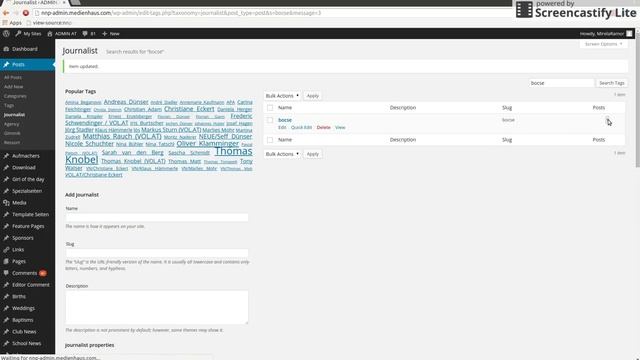This screenshot has width=640, height=360.
Task: Open Baptisms icon in sidebar
Action: click(6, 320)
